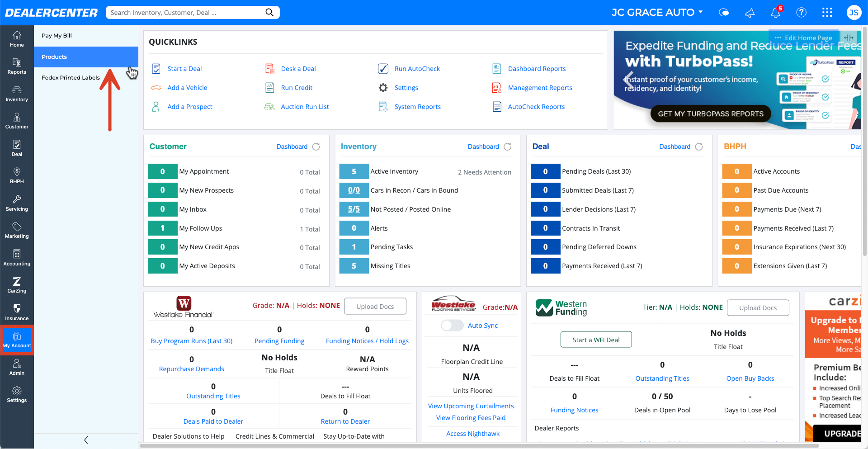Open BHPH sidebar section
Viewport: 868px width, 449px height.
(17, 175)
